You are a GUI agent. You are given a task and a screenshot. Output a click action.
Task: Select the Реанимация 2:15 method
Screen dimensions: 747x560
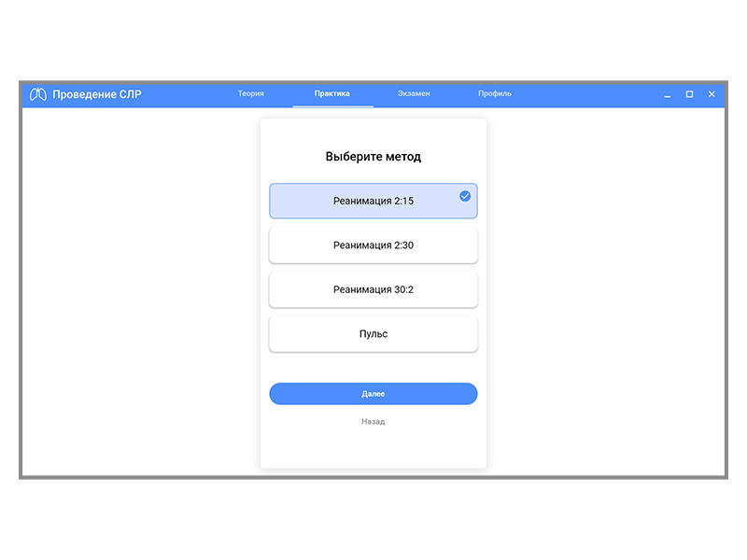(373, 202)
